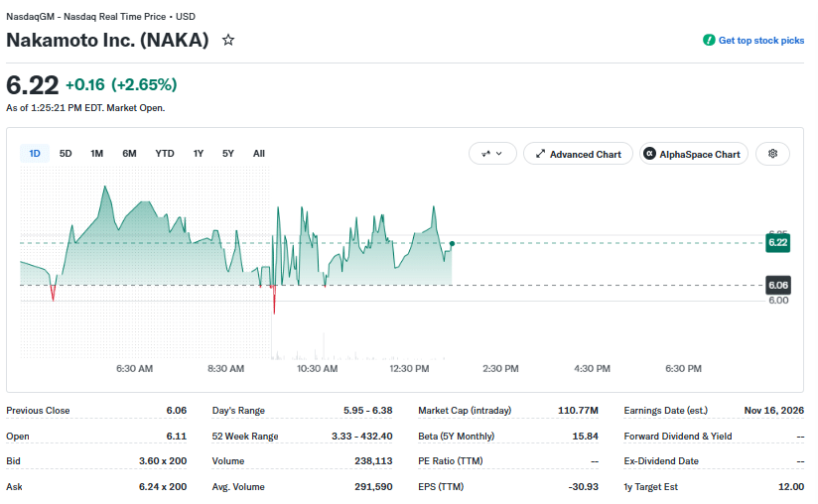Click the 6:30 PM axis label

pos(683,368)
